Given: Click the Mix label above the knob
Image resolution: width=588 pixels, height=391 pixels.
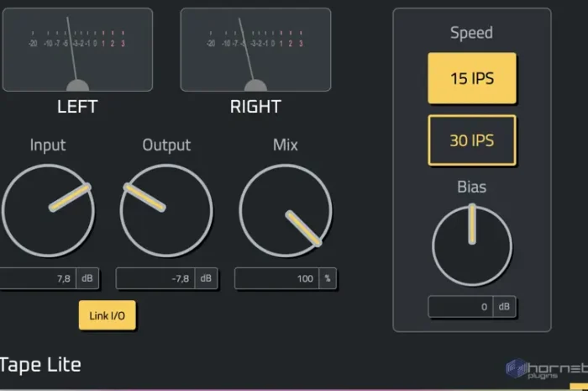Looking at the screenshot, I should [286, 145].
